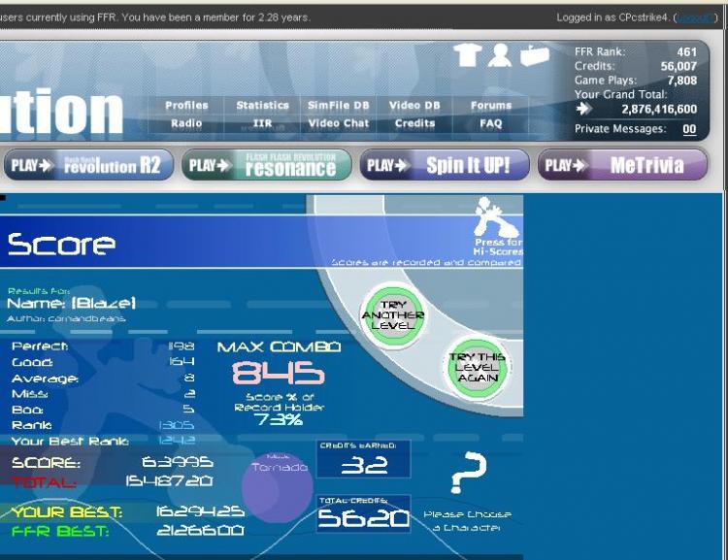
Task: Play Flash Flash Revolution R2
Action: pos(88,165)
